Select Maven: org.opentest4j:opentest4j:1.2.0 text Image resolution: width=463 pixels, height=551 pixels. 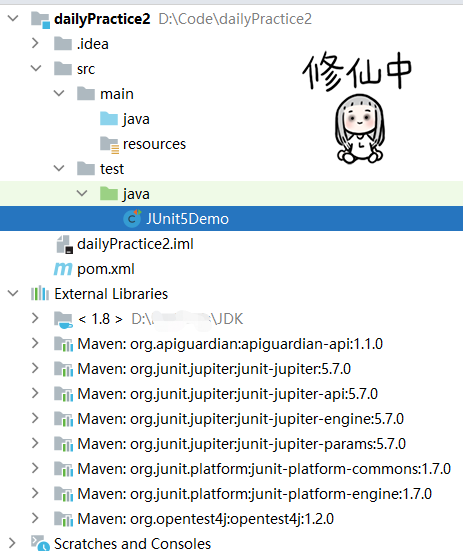tap(206, 519)
